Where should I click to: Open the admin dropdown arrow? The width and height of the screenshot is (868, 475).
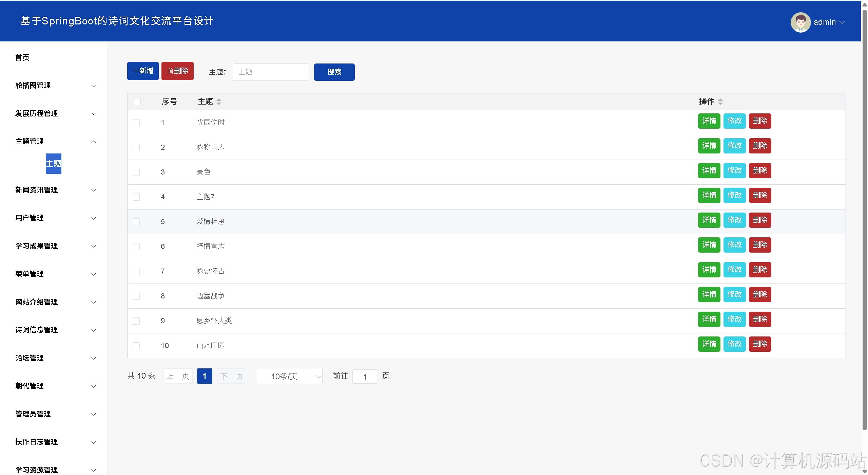click(x=842, y=22)
